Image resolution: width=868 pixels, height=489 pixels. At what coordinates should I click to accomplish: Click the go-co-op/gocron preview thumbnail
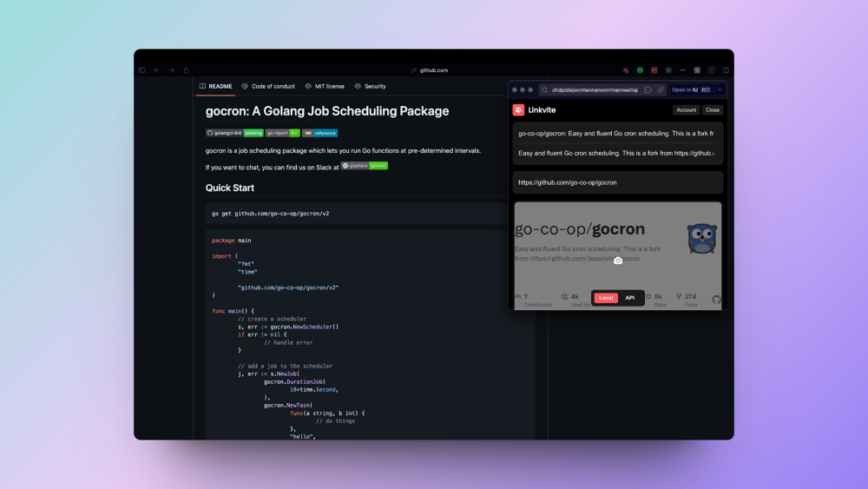(x=618, y=256)
